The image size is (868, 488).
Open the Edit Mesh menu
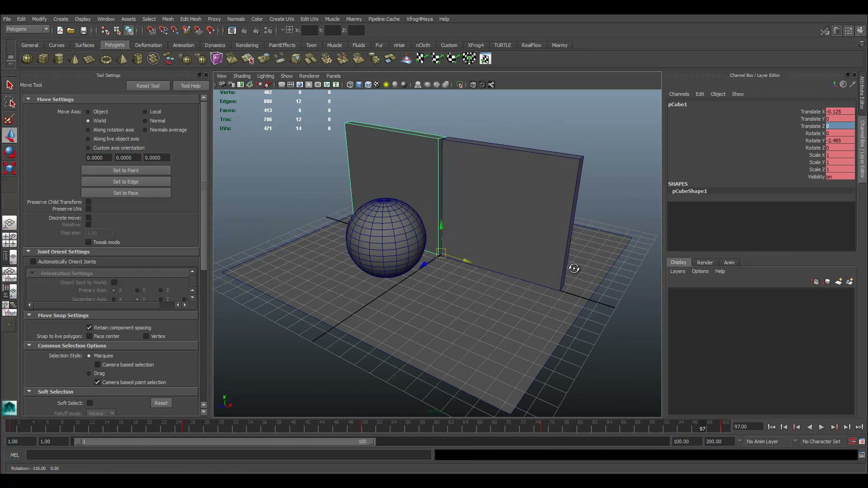[x=191, y=19]
